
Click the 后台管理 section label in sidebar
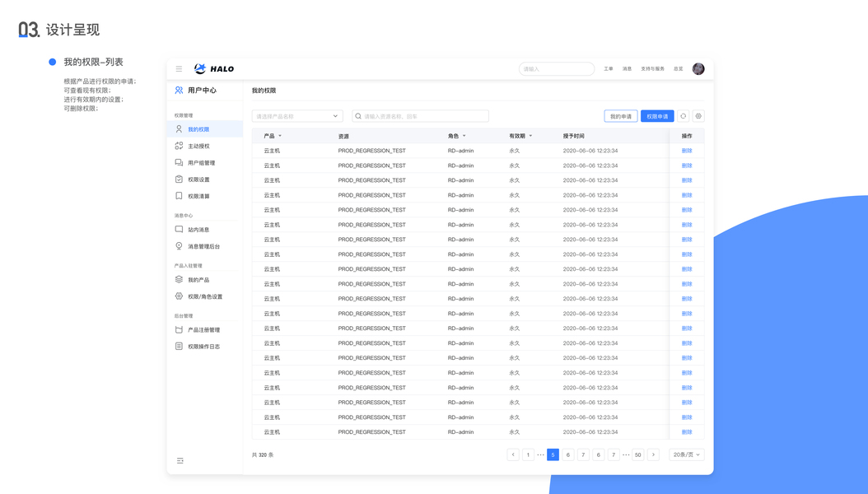[x=184, y=316]
